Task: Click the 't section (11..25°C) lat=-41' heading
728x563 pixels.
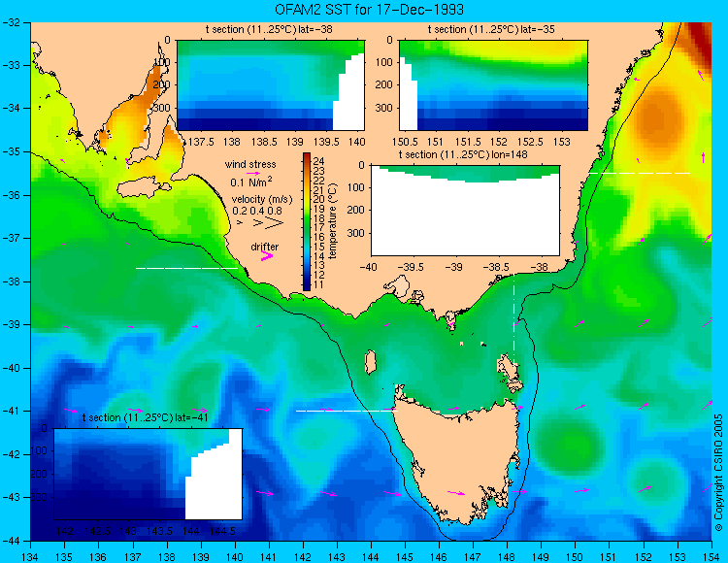Action: [145, 417]
